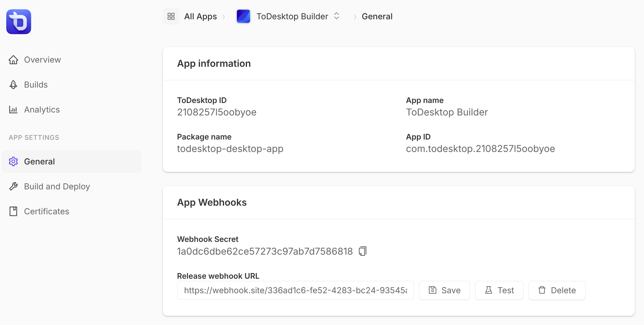Delete the release webhook

coord(557,290)
